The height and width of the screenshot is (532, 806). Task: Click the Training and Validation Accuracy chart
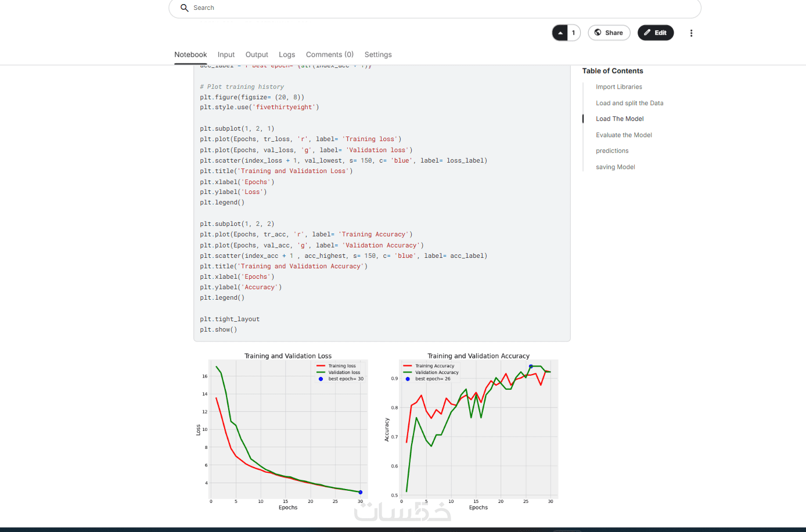tap(478, 430)
